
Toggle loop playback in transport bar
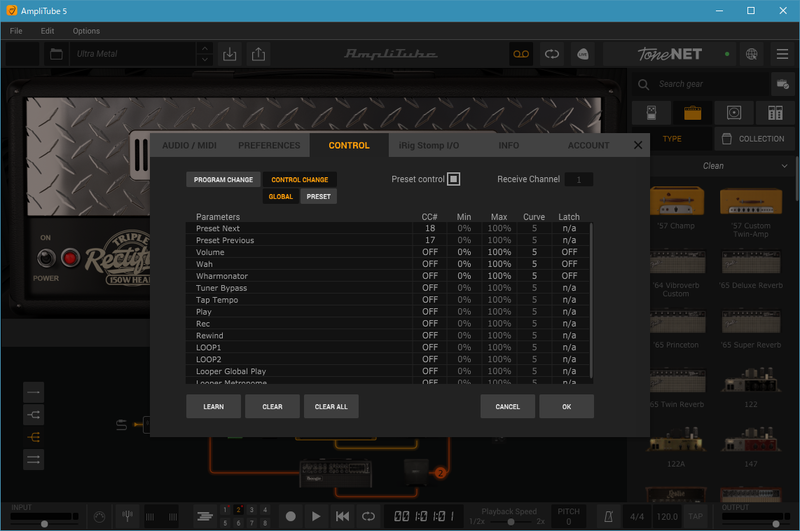click(368, 517)
